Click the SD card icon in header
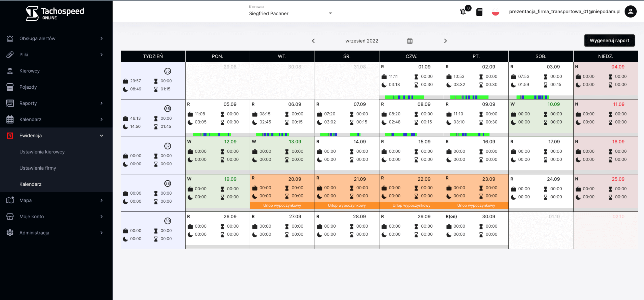 click(x=479, y=12)
